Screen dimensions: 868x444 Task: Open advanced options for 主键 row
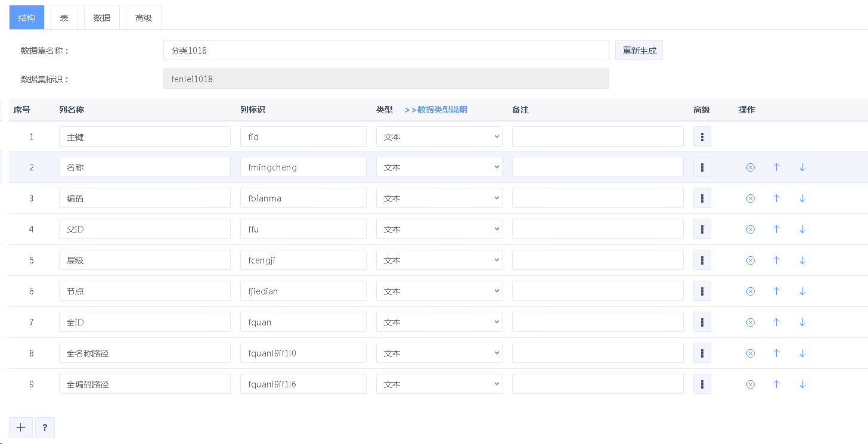pyautogui.click(x=702, y=136)
